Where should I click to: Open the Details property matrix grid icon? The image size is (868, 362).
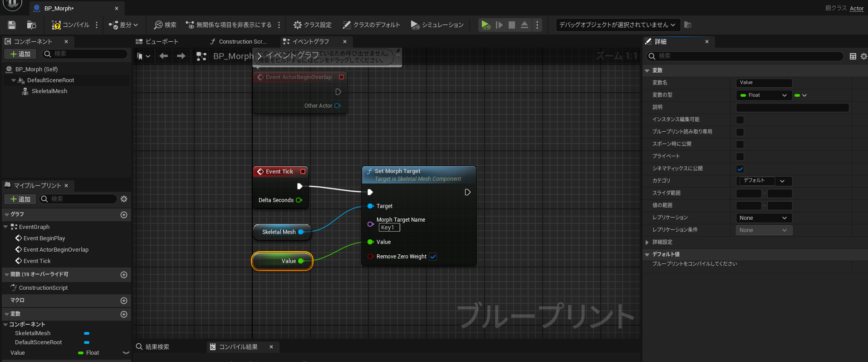(x=853, y=56)
